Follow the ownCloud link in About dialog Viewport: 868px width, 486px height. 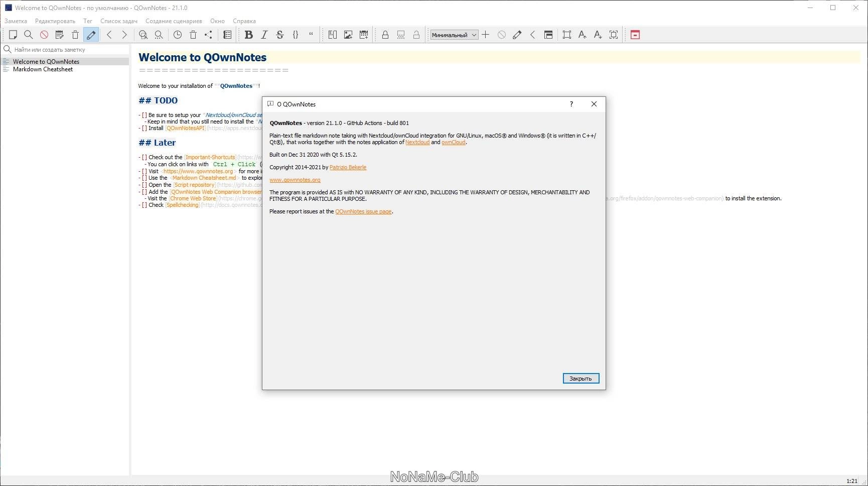click(454, 142)
